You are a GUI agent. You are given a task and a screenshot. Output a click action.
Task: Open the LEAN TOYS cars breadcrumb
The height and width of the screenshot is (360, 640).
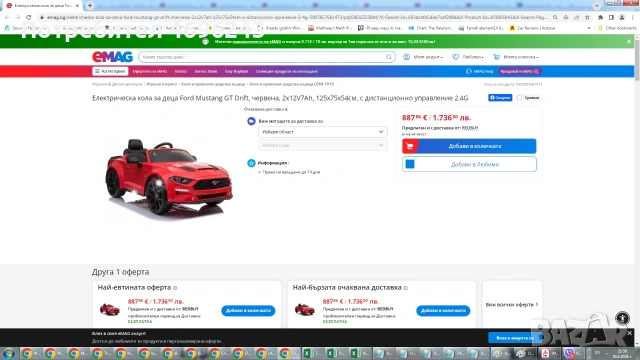[291, 84]
